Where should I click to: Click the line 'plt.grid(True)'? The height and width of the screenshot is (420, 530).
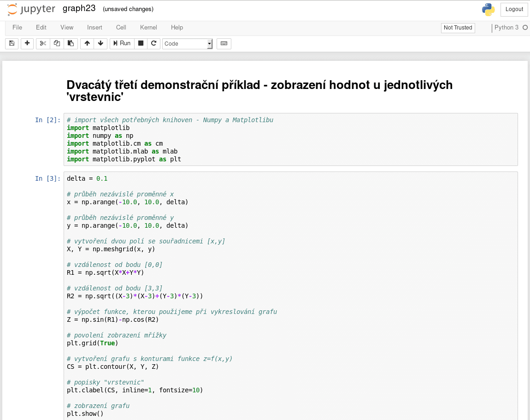[x=93, y=343]
